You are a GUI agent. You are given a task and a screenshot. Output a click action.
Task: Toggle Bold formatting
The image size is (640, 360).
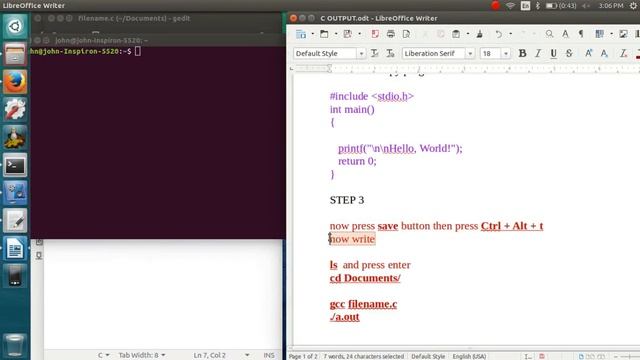pos(522,53)
